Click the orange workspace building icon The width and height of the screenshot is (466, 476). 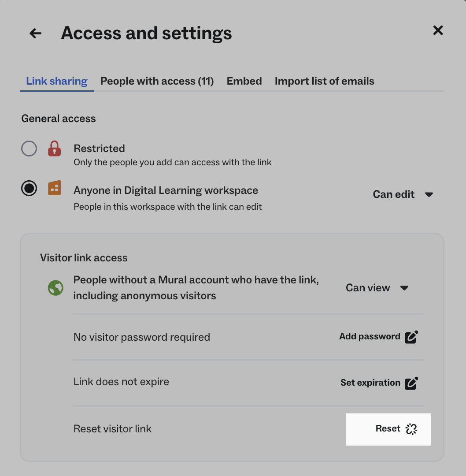(54, 188)
